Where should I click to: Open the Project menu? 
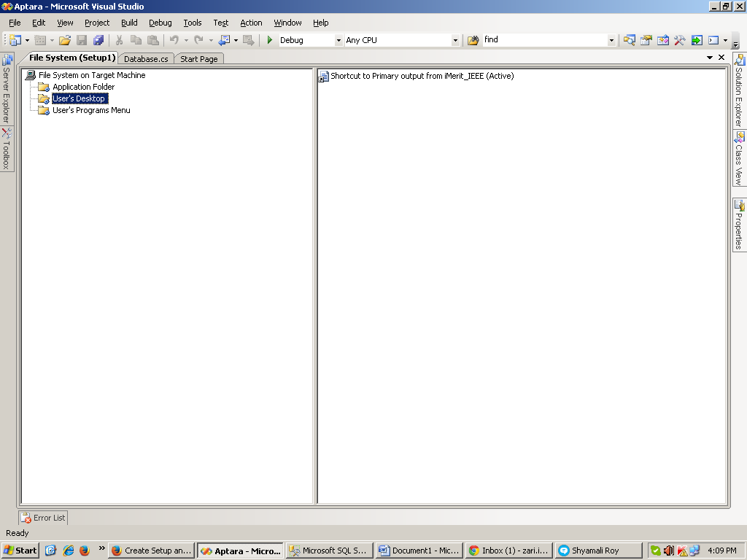click(x=97, y=23)
